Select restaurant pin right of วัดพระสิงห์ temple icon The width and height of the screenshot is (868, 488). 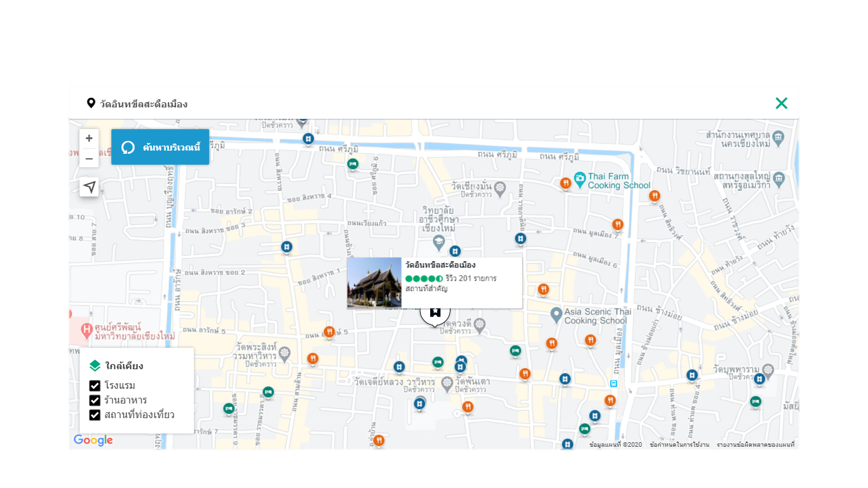tap(312, 359)
